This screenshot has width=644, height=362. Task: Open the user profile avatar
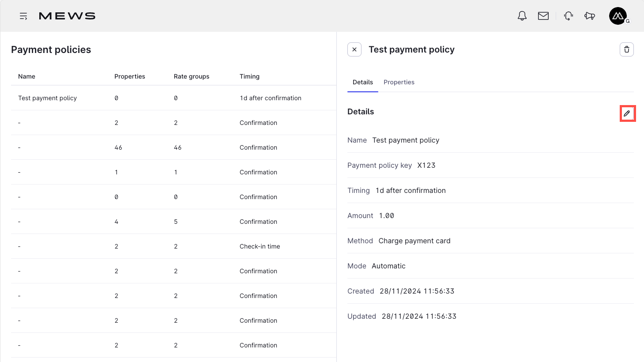click(x=618, y=16)
